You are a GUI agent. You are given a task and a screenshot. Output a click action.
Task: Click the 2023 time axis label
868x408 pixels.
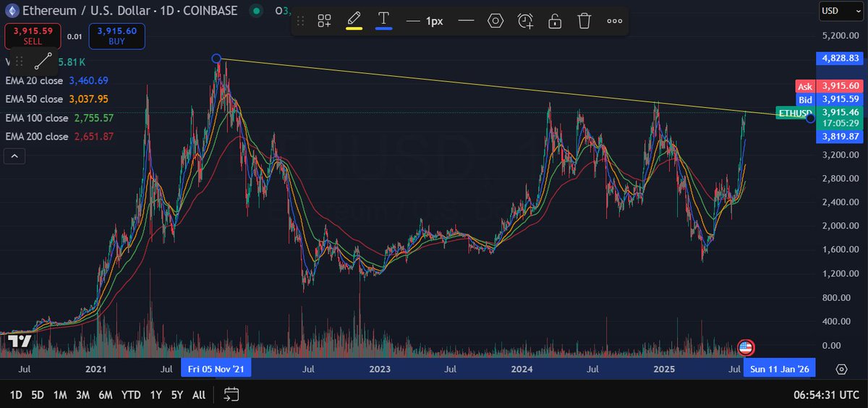pos(379,369)
